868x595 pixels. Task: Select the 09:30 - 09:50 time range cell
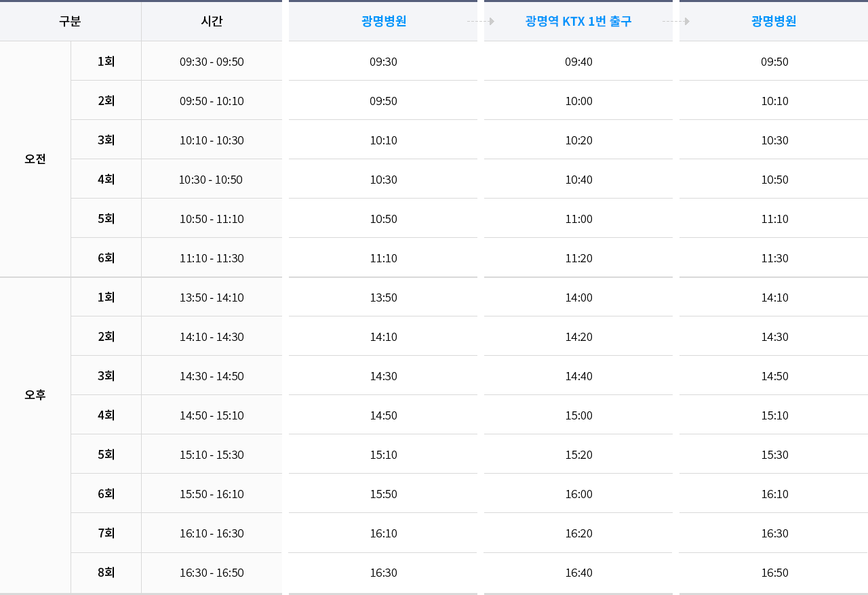(212, 62)
